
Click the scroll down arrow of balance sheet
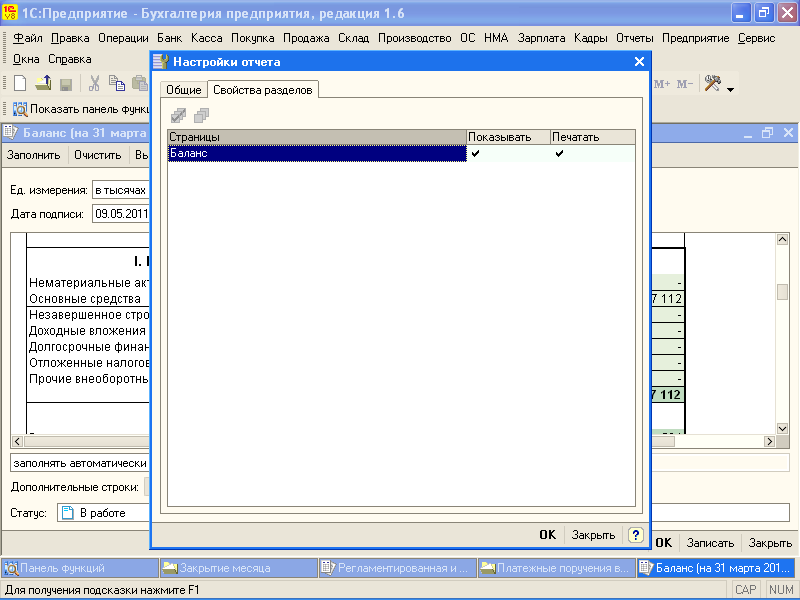[782, 429]
